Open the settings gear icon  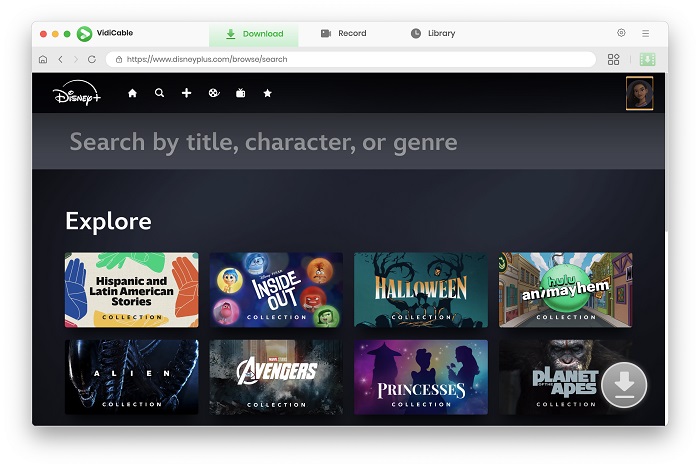[x=621, y=33]
